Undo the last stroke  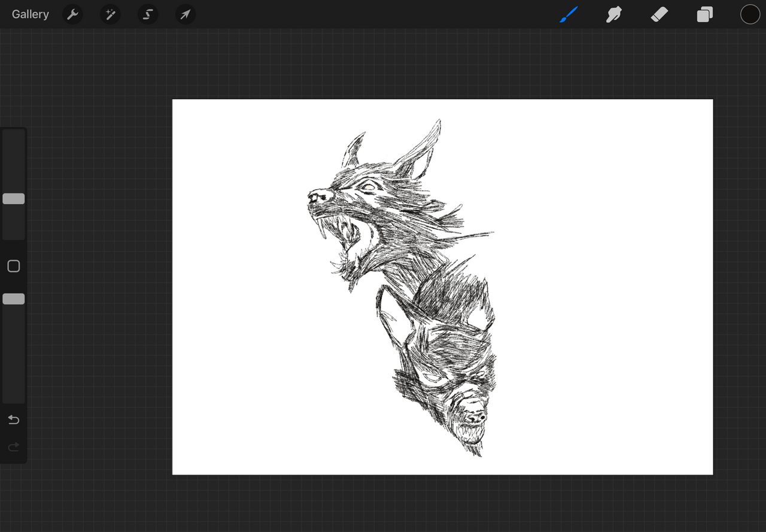click(14, 420)
